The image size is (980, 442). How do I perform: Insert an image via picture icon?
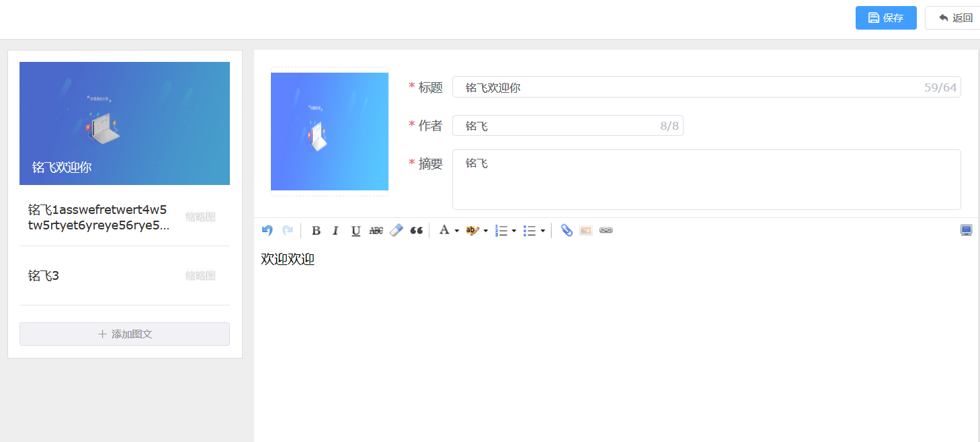pos(586,231)
